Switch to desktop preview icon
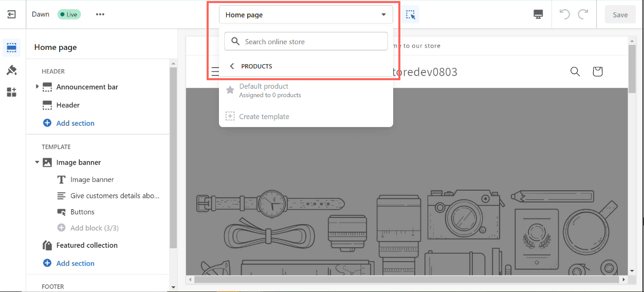Screen dimensions: 644x292 pyautogui.click(x=538, y=14)
